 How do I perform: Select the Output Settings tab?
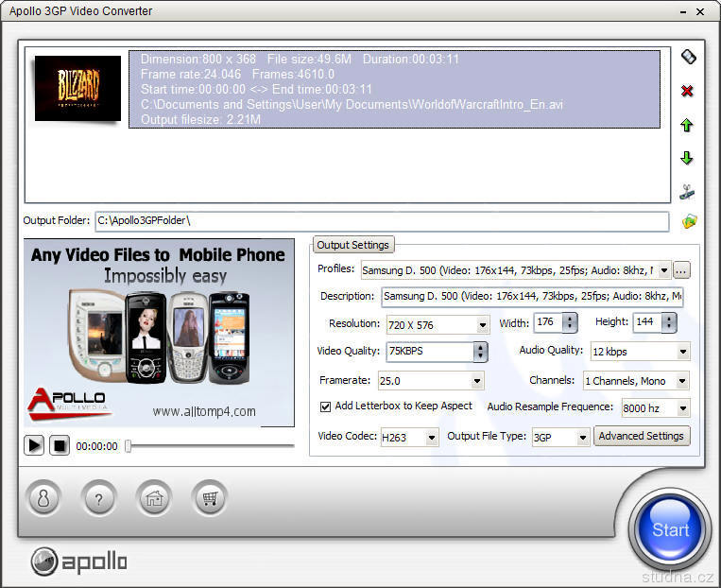352,245
